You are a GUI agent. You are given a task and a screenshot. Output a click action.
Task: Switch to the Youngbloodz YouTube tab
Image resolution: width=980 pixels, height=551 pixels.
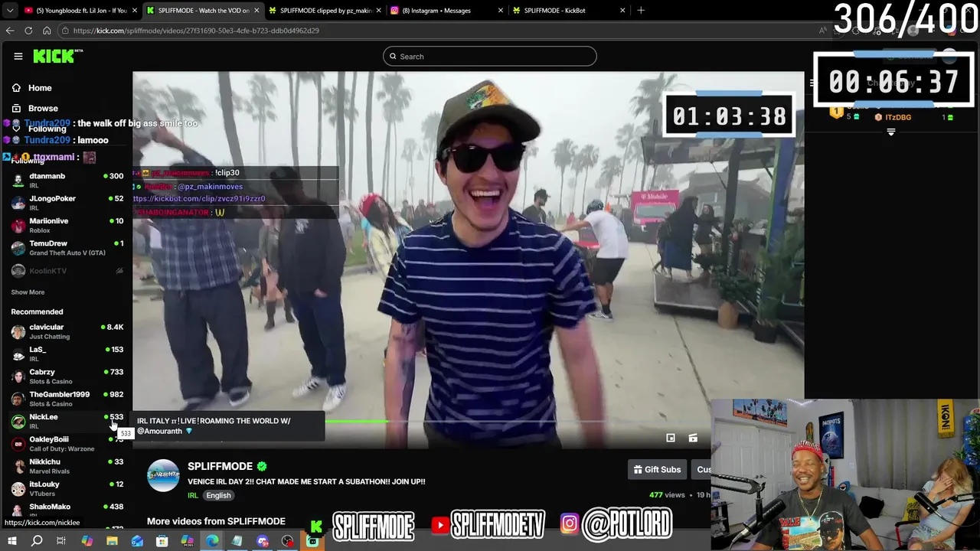[x=80, y=11]
